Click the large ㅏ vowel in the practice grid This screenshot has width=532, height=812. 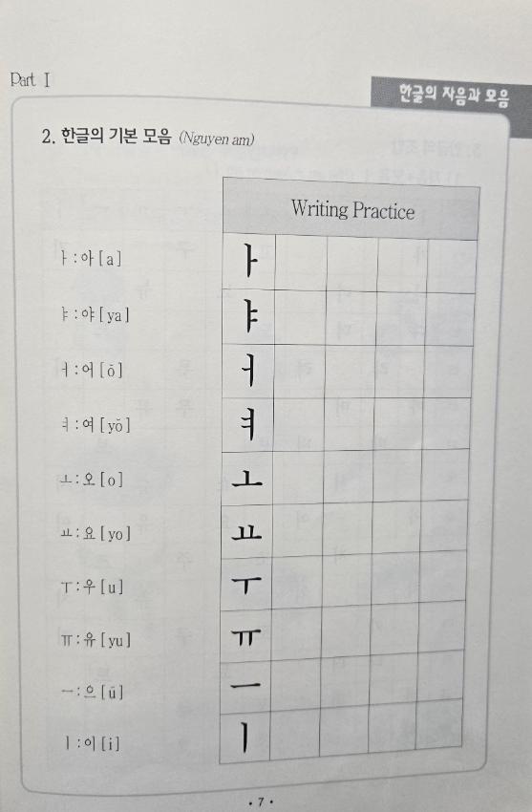click(x=250, y=260)
